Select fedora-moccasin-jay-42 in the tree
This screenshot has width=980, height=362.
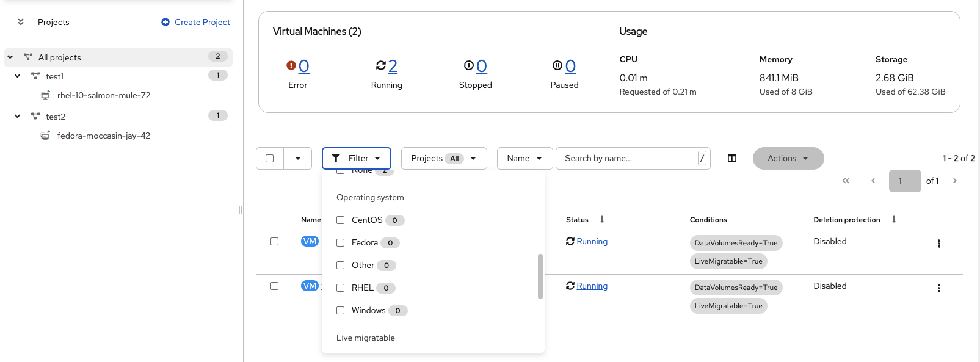point(103,136)
